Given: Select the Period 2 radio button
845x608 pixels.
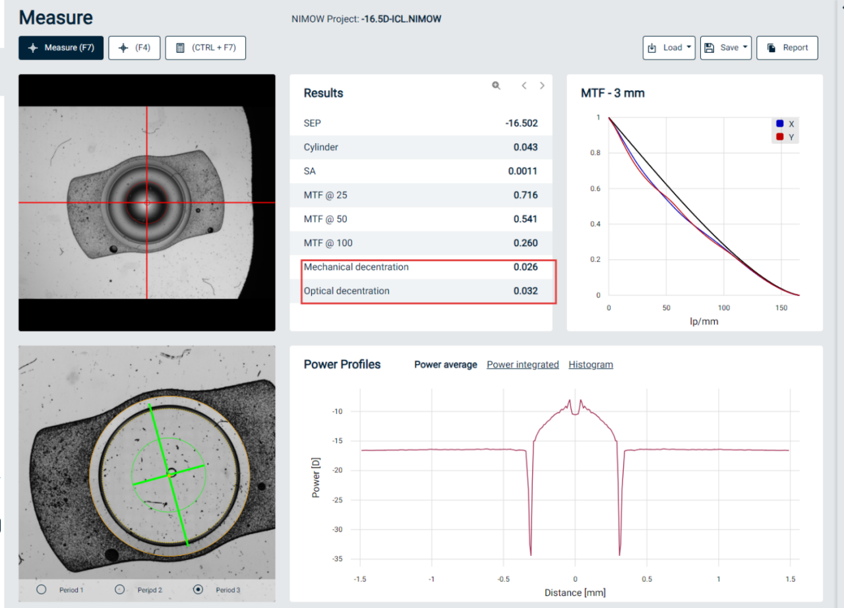Looking at the screenshot, I should pyautogui.click(x=120, y=590).
